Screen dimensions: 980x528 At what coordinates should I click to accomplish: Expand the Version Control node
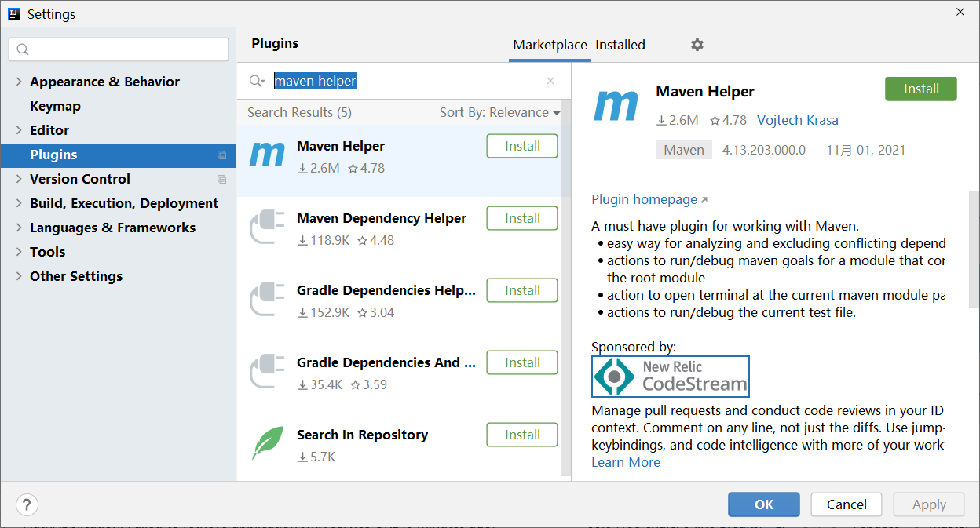(x=19, y=179)
